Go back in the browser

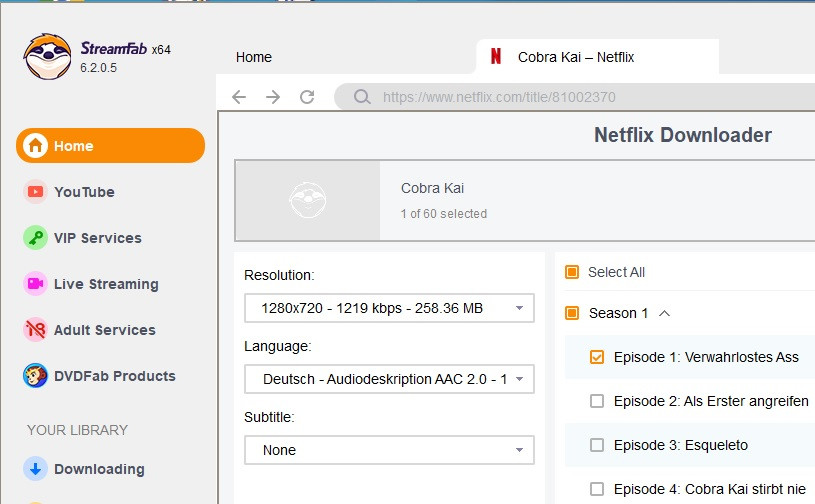click(239, 97)
